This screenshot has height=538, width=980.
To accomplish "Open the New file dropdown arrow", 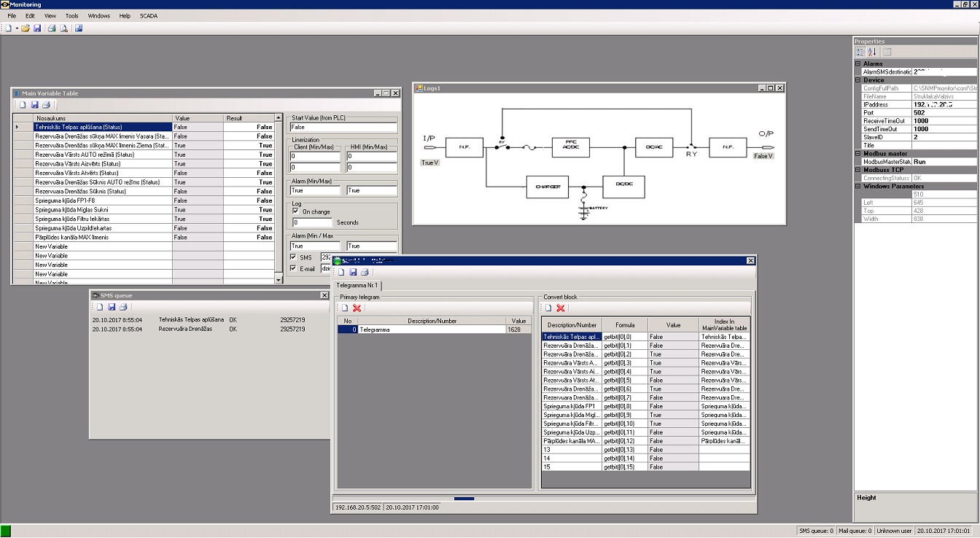I will (16, 28).
